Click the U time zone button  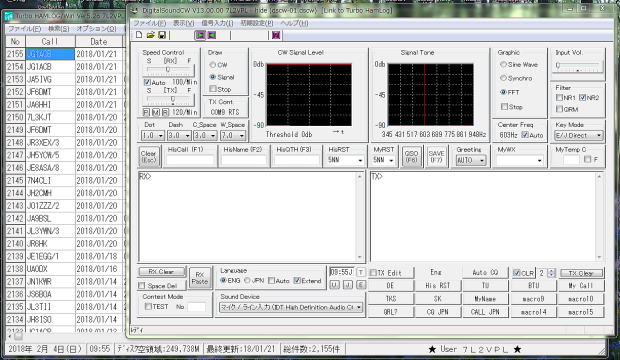coord(335,284)
